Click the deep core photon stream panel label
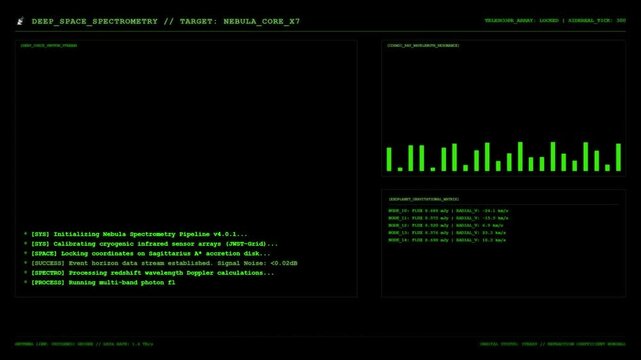This screenshot has width=641, height=360. tap(49, 46)
